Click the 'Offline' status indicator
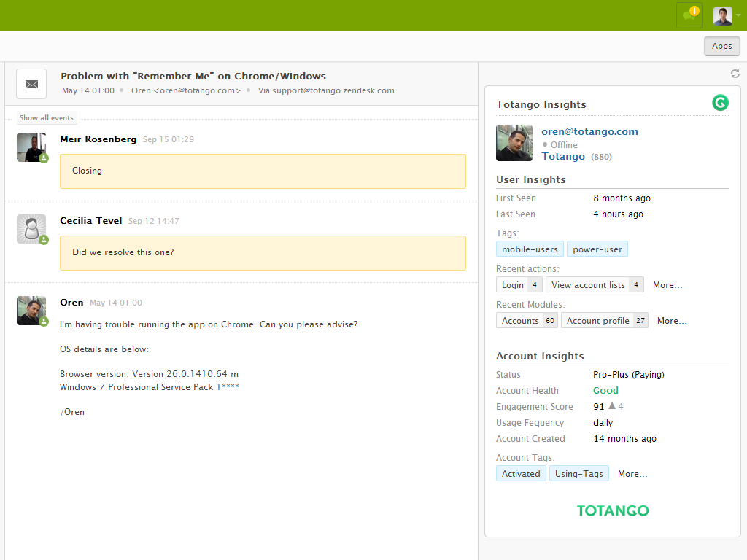The image size is (747, 560). [560, 145]
